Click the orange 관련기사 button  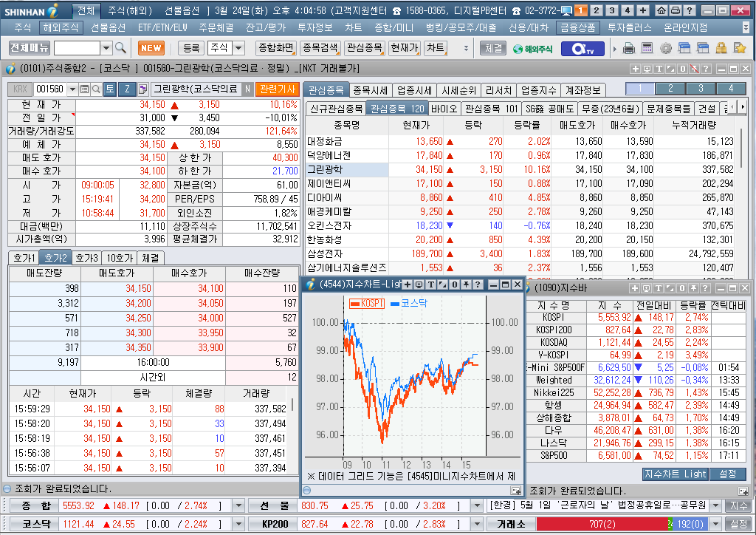278,89
